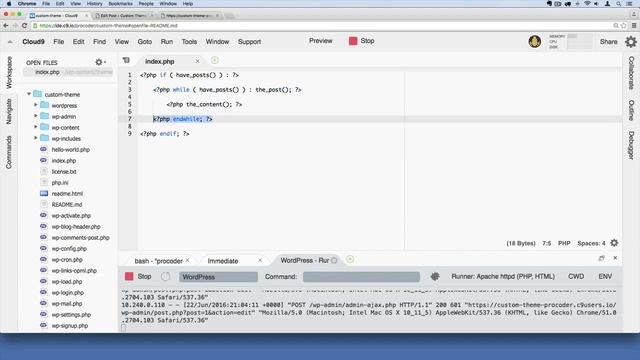
Task: Open wp-login.php in the file tree
Action: pos(67,293)
